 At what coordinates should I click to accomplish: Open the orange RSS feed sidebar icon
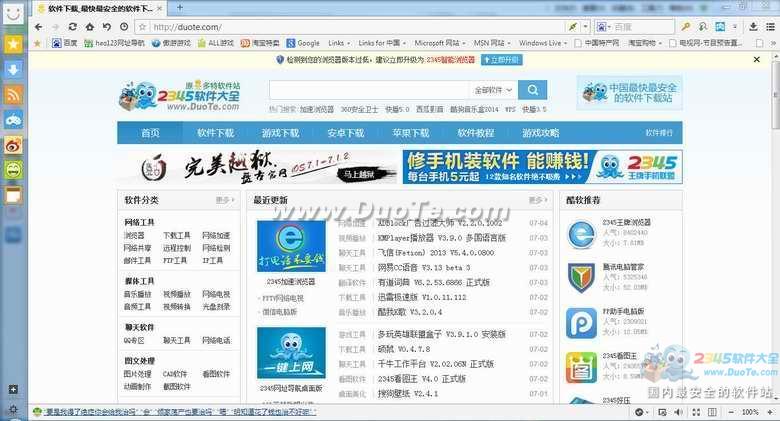(13, 95)
